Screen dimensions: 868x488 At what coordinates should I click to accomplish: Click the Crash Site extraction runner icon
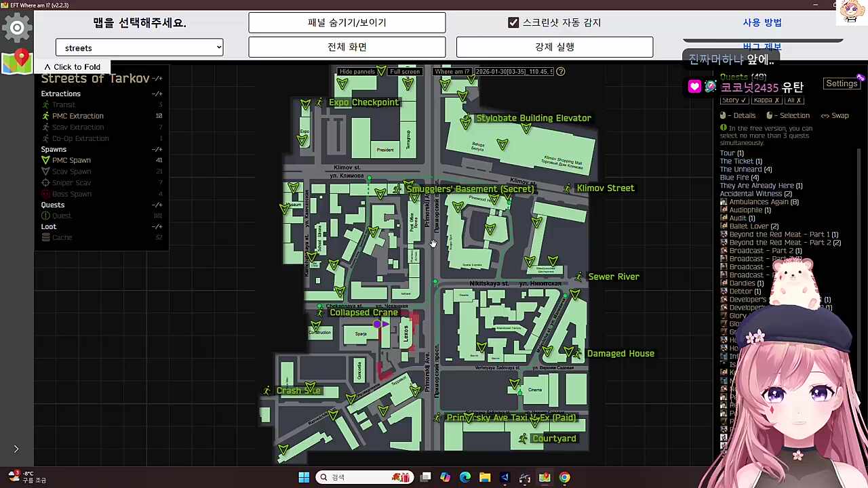(x=267, y=390)
